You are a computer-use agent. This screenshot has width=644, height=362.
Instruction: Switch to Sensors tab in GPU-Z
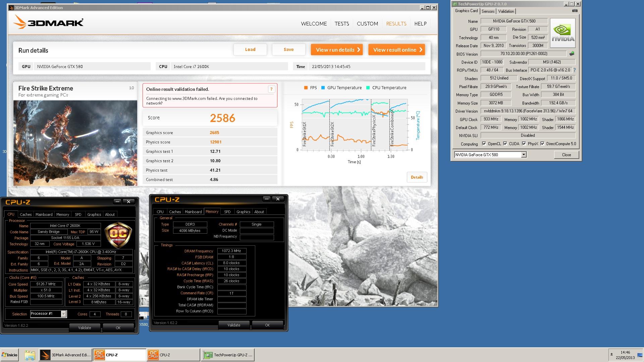tap(488, 11)
